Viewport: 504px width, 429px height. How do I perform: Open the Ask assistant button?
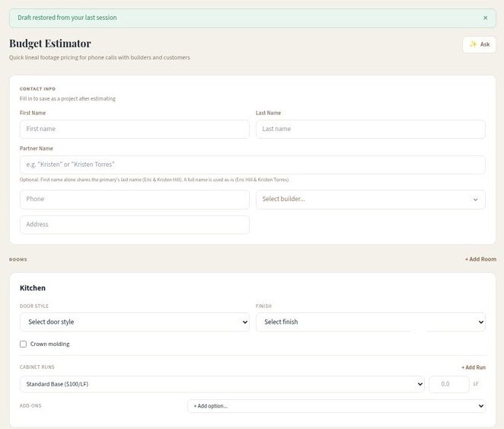[x=479, y=44]
